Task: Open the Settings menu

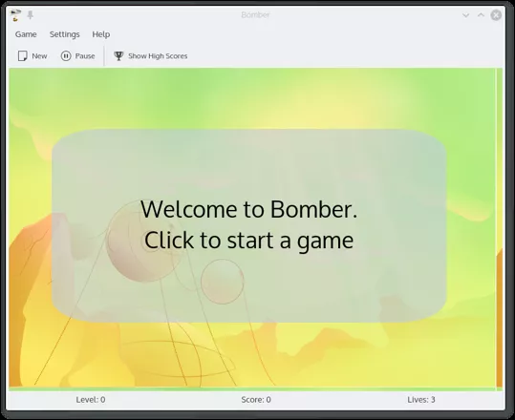Action: pos(64,34)
